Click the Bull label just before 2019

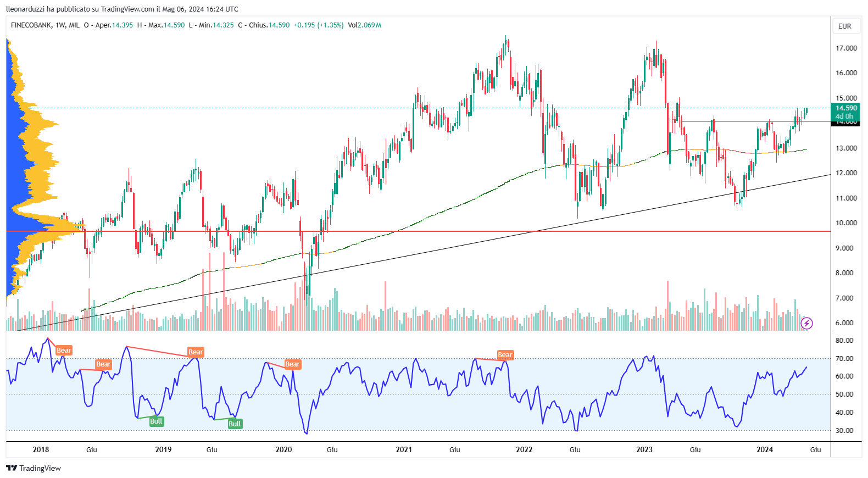(x=156, y=421)
